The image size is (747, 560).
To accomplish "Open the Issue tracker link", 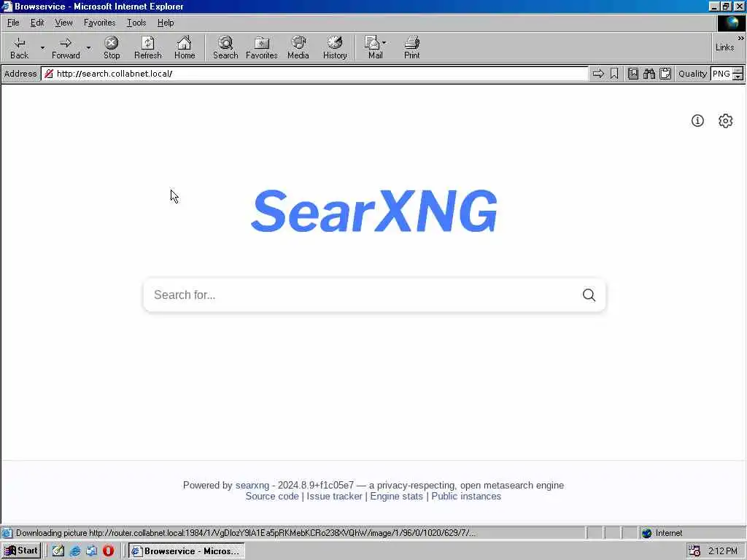I will click(334, 496).
